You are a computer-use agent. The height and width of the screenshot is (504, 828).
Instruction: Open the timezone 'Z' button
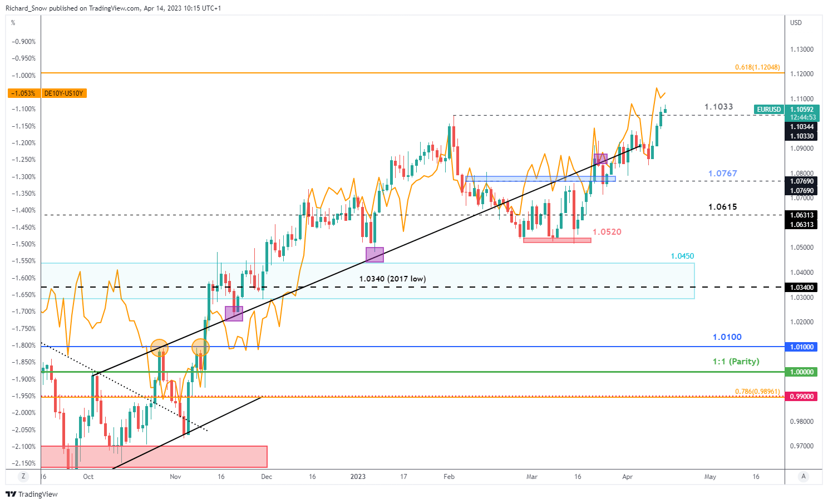pyautogui.click(x=23, y=476)
